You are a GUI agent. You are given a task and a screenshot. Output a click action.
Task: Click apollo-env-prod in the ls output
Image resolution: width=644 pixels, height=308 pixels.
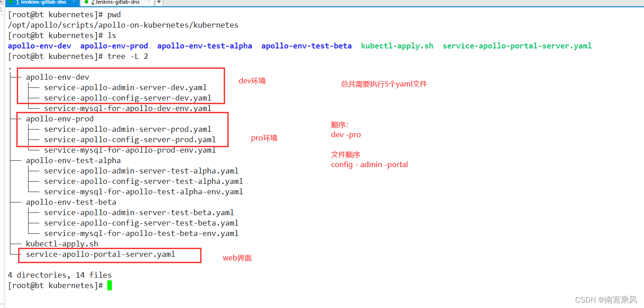[114, 46]
